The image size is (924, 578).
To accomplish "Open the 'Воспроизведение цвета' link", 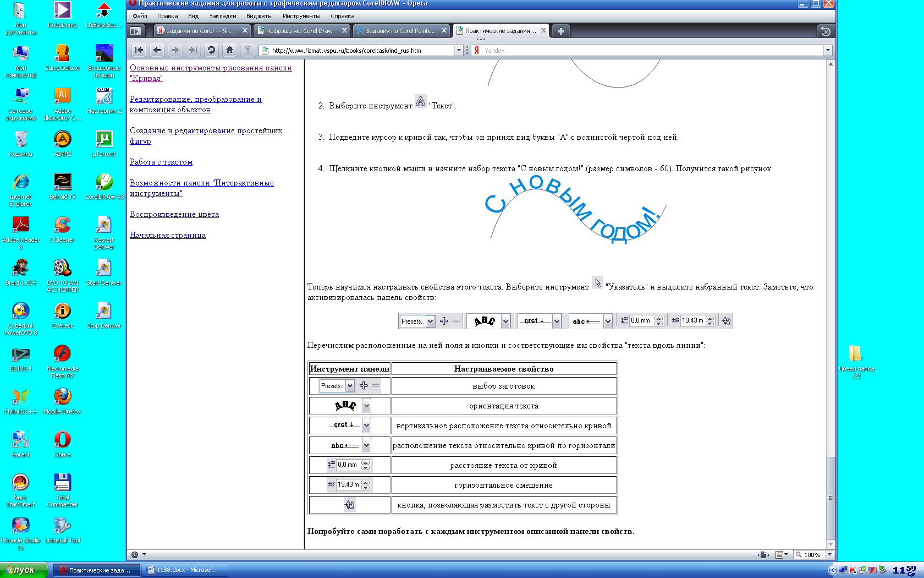I will pyautogui.click(x=174, y=214).
